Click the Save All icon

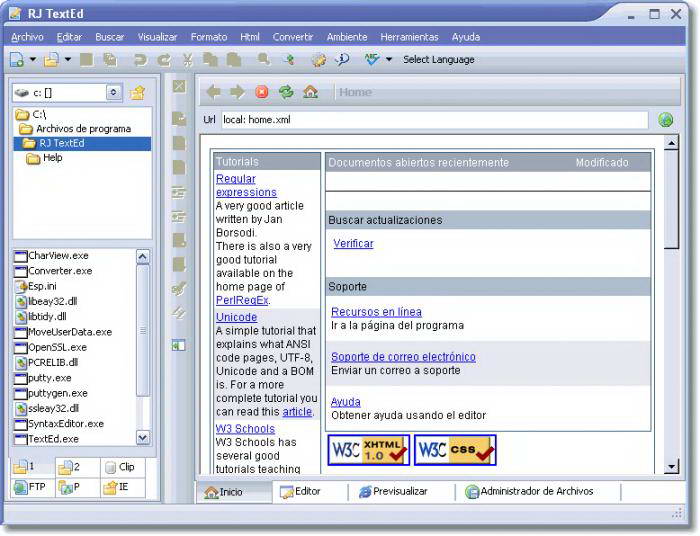[110, 59]
